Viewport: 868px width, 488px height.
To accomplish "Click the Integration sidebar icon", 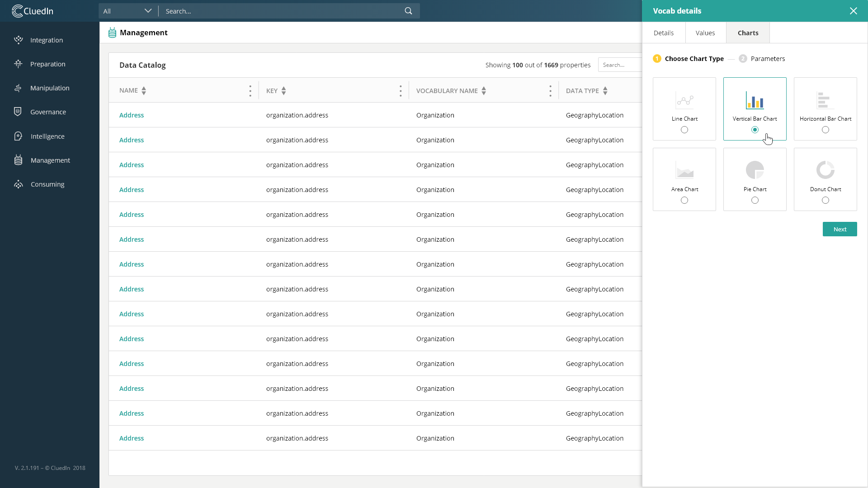I will coord(18,40).
